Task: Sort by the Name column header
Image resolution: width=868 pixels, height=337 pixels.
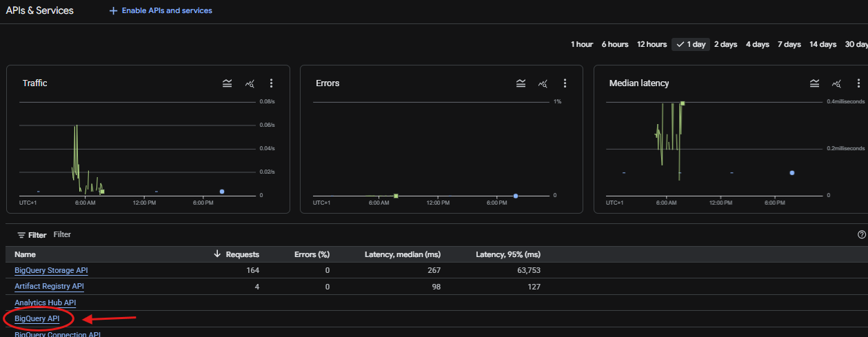Action: coord(25,254)
